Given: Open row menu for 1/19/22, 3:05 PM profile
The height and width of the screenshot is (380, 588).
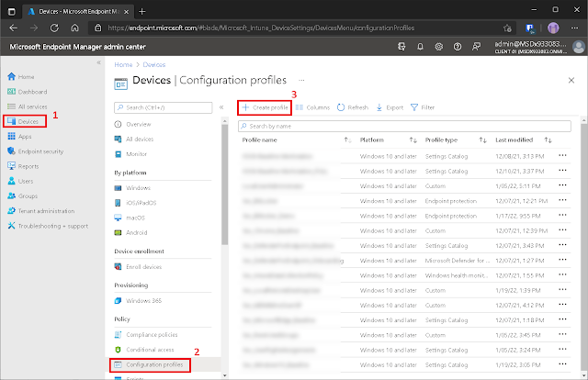Looking at the screenshot, I should point(562,363).
